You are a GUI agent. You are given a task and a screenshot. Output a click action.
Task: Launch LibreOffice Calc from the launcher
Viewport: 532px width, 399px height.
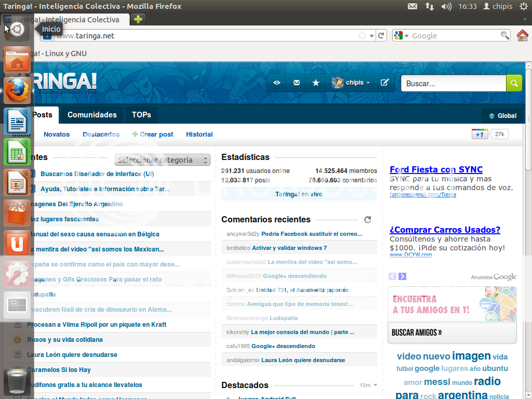tap(17, 152)
